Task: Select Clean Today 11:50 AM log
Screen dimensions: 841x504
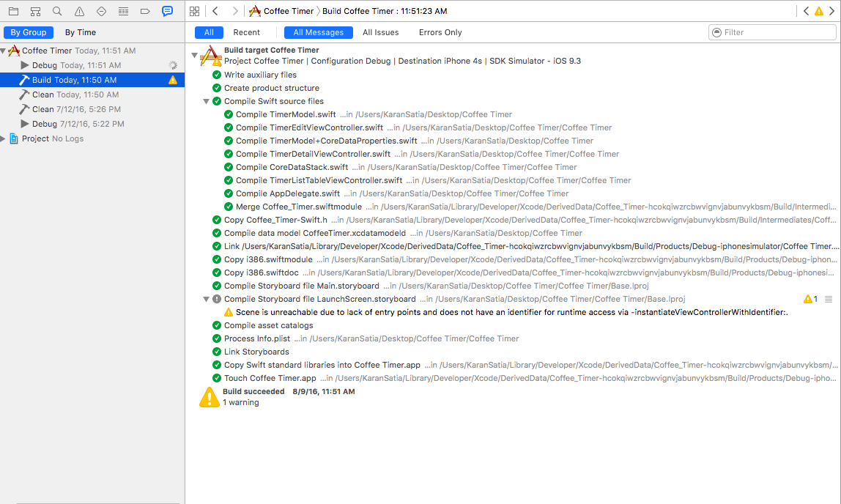Action: click(92, 94)
